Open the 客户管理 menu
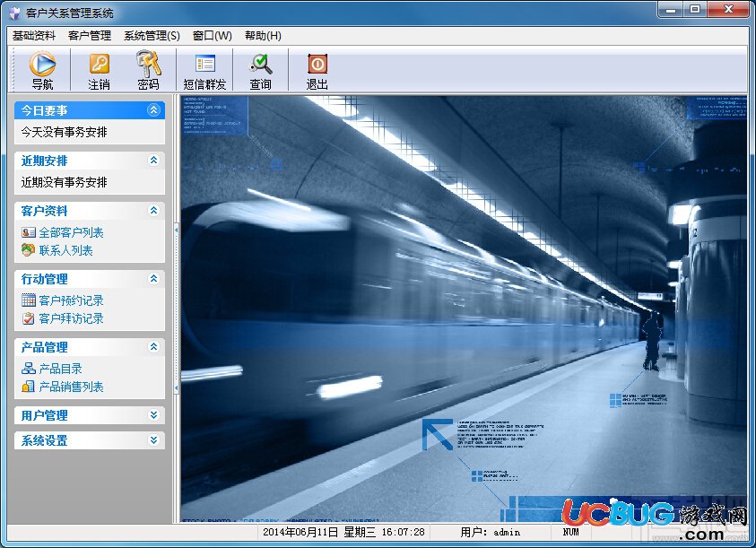Screen dimensions: 756x548 [x=90, y=36]
